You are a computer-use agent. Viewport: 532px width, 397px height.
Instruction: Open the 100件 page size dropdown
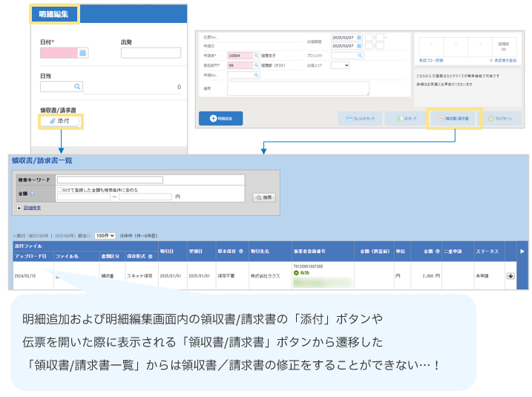pos(105,235)
